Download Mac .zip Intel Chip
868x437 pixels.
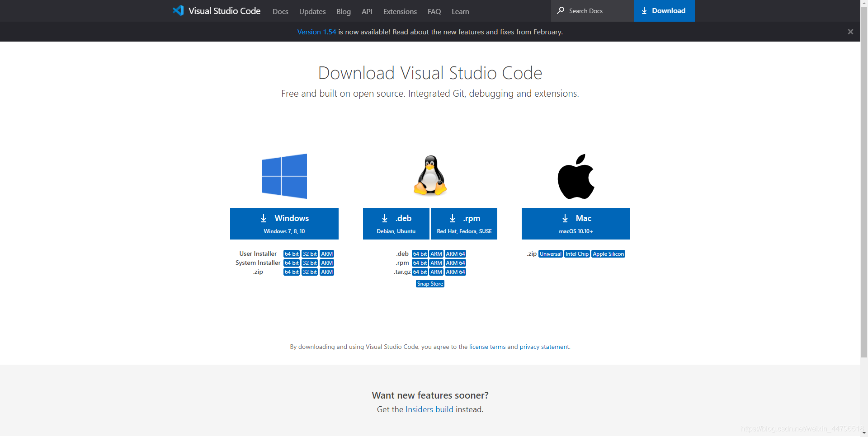[577, 254]
